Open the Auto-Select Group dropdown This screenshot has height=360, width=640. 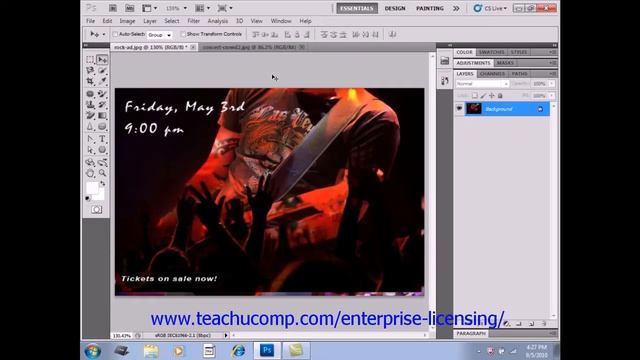pos(160,35)
